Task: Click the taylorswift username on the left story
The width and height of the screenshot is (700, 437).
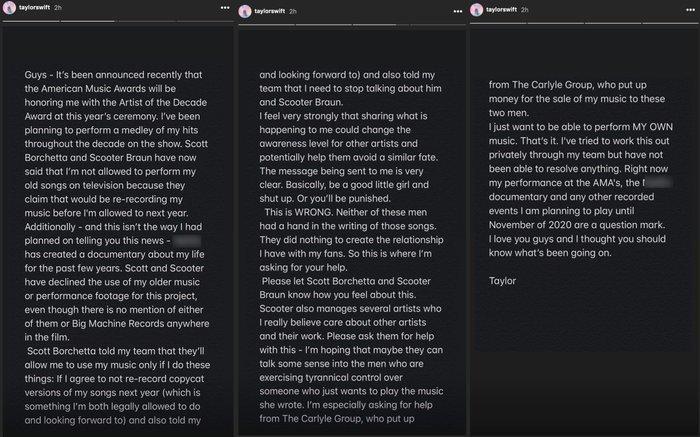Action: tap(35, 9)
